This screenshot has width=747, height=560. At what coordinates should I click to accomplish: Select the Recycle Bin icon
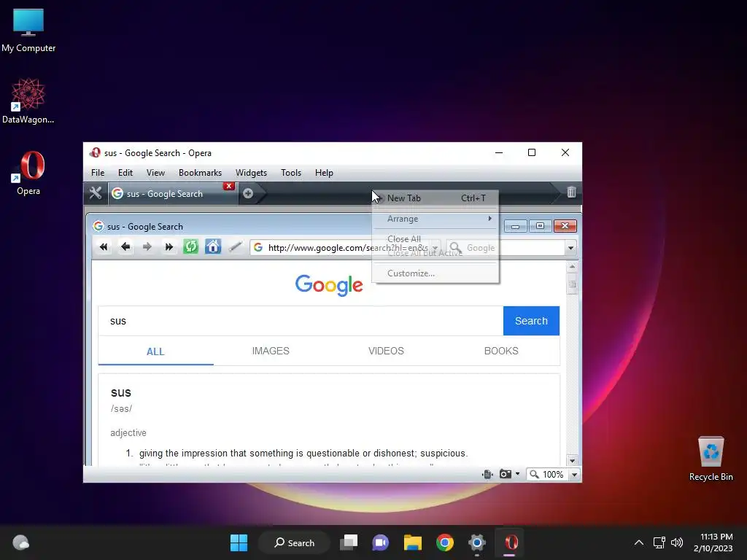click(x=711, y=458)
